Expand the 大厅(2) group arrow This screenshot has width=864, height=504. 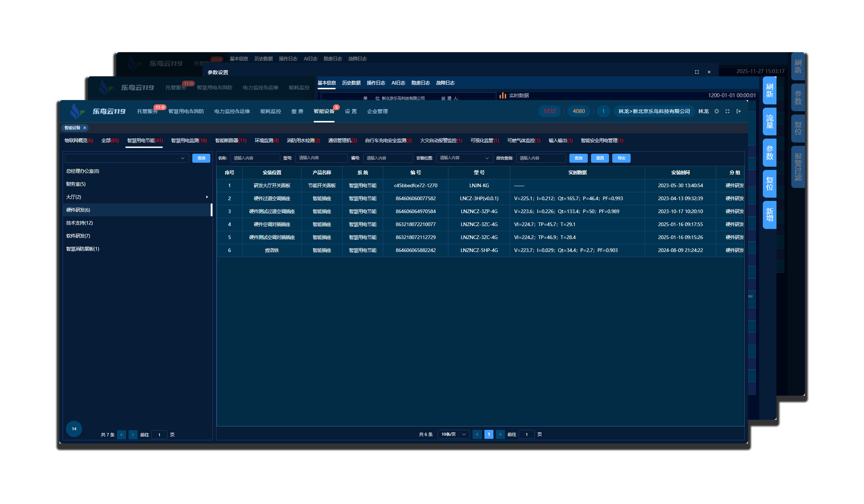207,197
